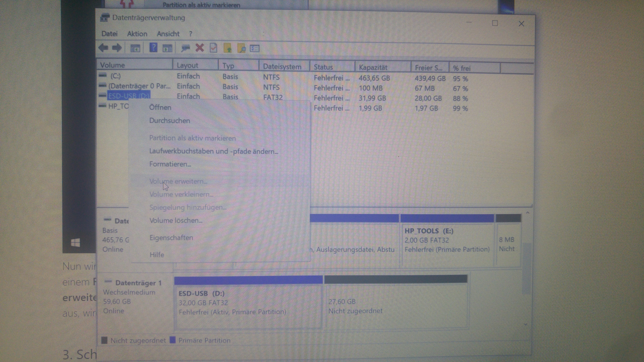The image size is (644, 362).
Task: Click the properties checkmark document icon
Action: (213, 48)
